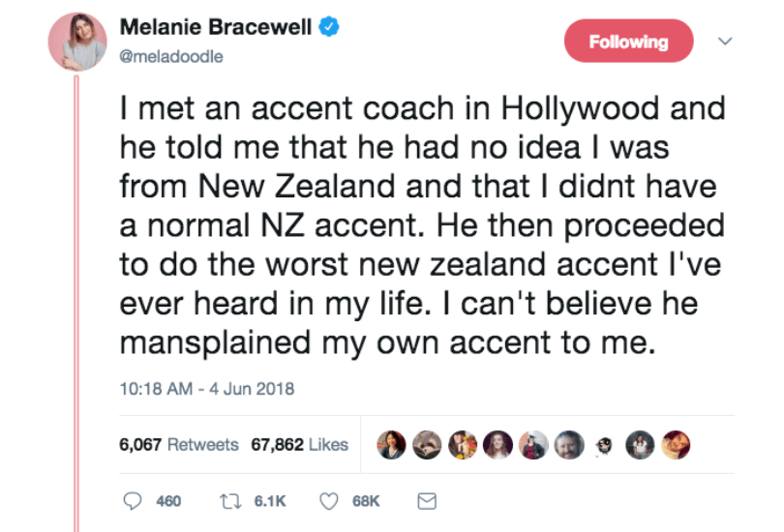Click the small cartoon character liker avatar
784x532 pixels.
pyautogui.click(x=602, y=445)
